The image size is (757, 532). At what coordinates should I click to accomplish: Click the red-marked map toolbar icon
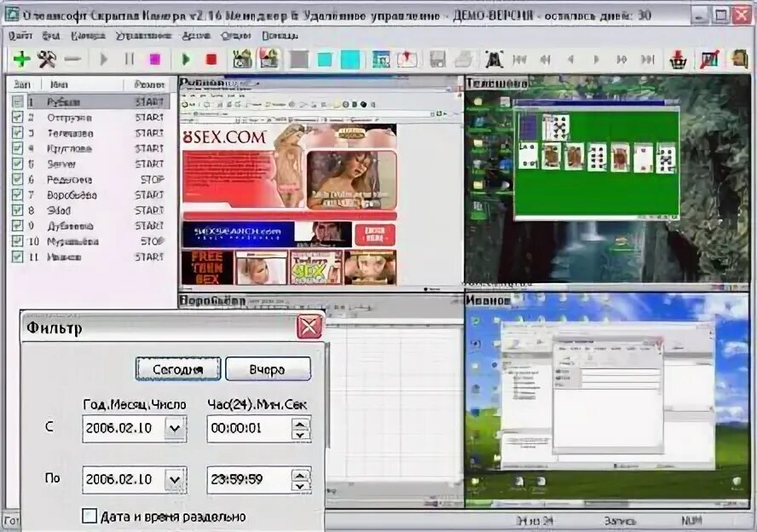tap(407, 60)
